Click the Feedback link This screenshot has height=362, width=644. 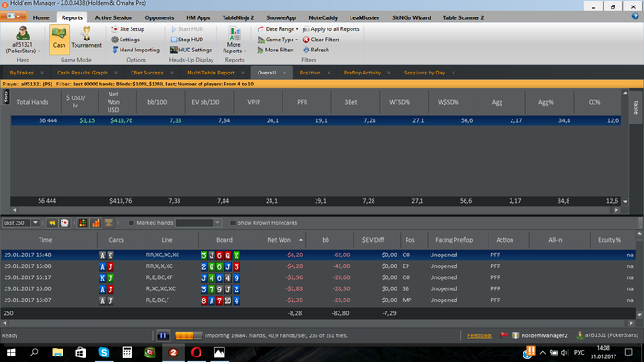tap(479, 335)
